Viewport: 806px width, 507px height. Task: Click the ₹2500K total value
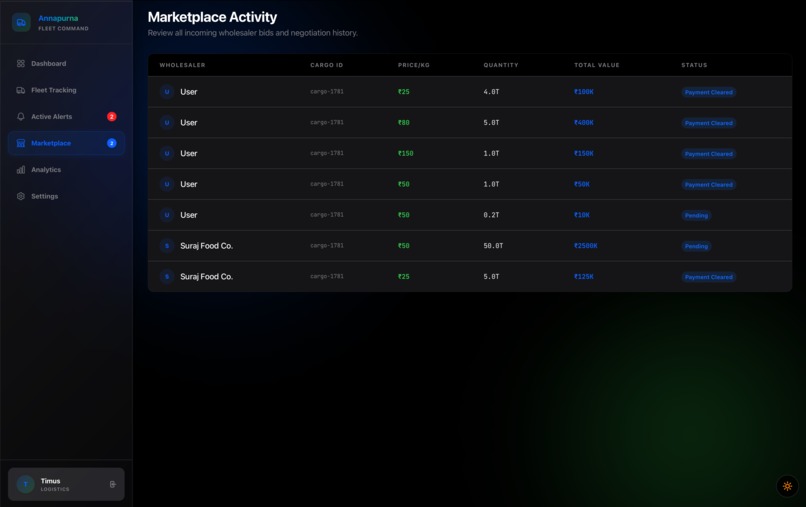point(585,246)
